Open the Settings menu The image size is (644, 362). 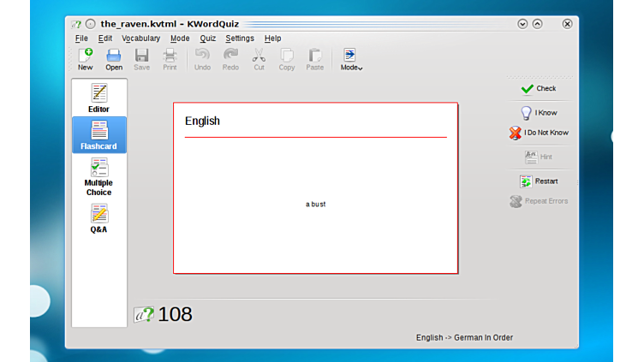(240, 39)
